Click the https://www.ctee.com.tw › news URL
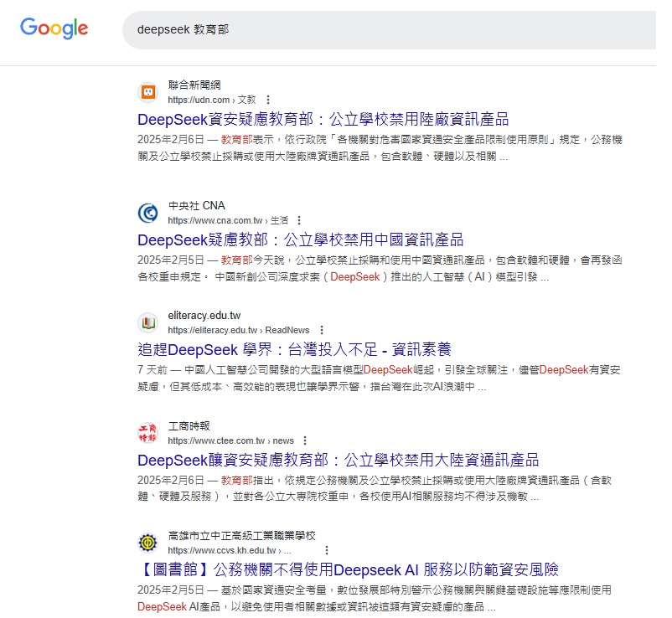The width and height of the screenshot is (672, 618). point(230,440)
